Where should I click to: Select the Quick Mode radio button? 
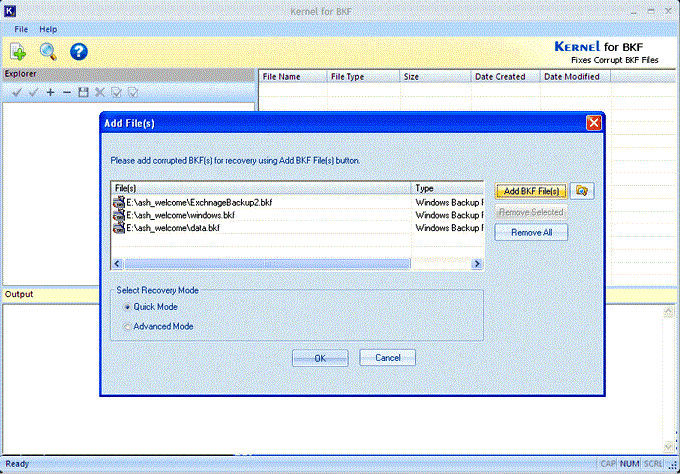point(127,307)
